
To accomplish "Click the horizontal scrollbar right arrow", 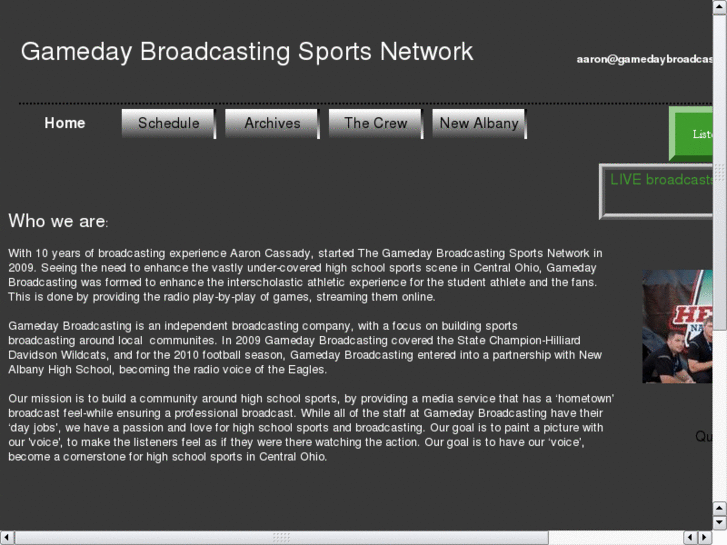I will (705, 538).
